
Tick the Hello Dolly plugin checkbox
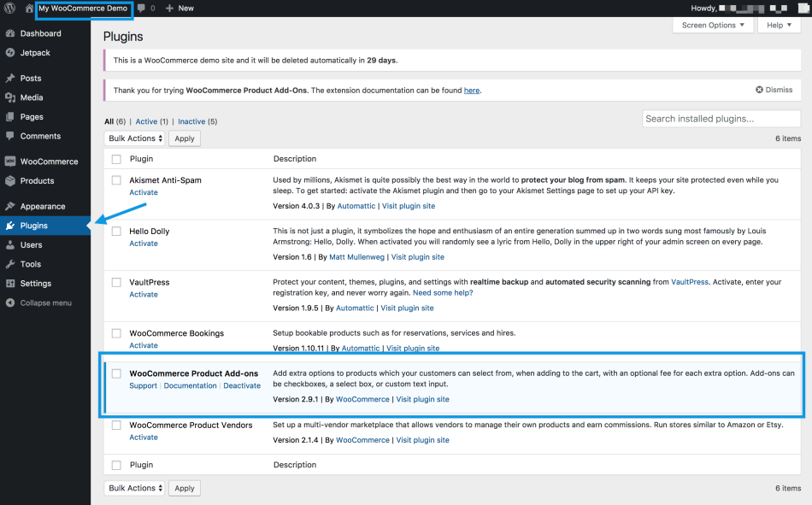click(x=116, y=232)
